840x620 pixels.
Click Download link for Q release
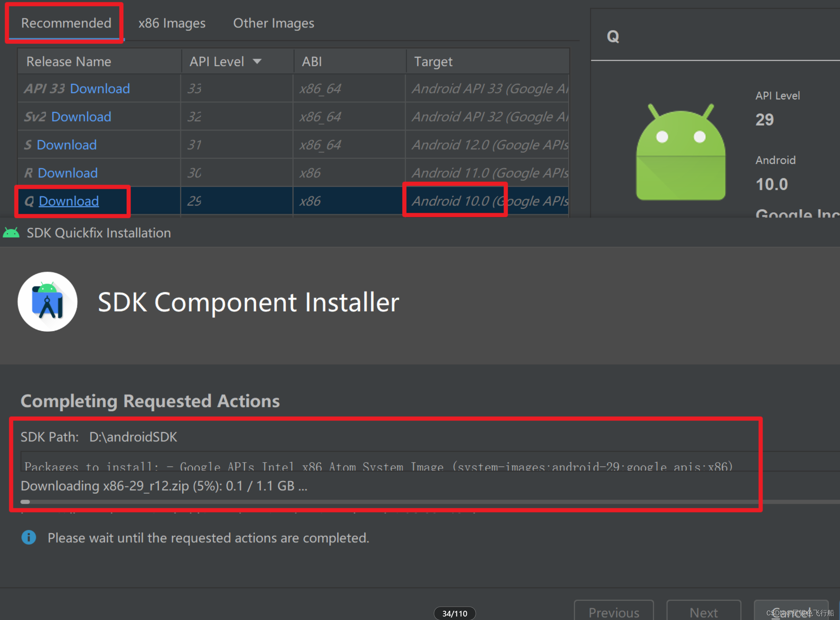(69, 201)
